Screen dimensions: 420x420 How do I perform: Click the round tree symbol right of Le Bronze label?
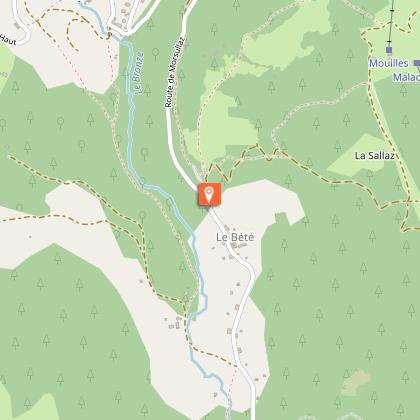click(155, 53)
